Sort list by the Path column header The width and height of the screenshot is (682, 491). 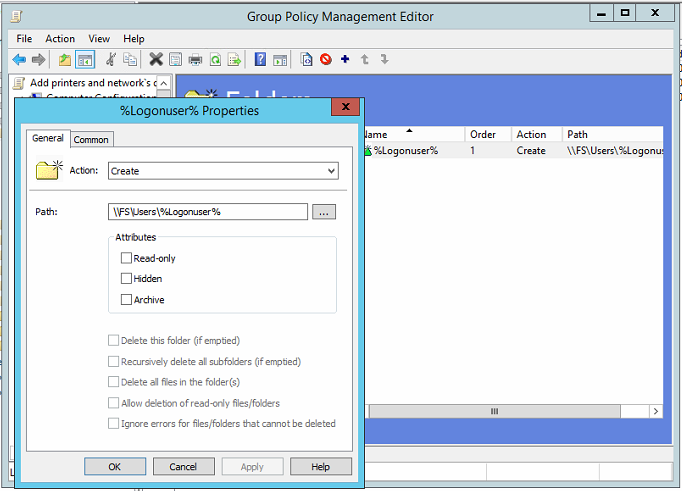[612, 134]
